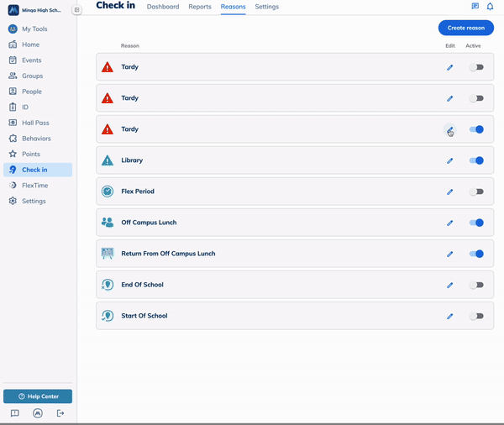Click the chat messages icon in header
The height and width of the screenshot is (425, 504).
(475, 7)
